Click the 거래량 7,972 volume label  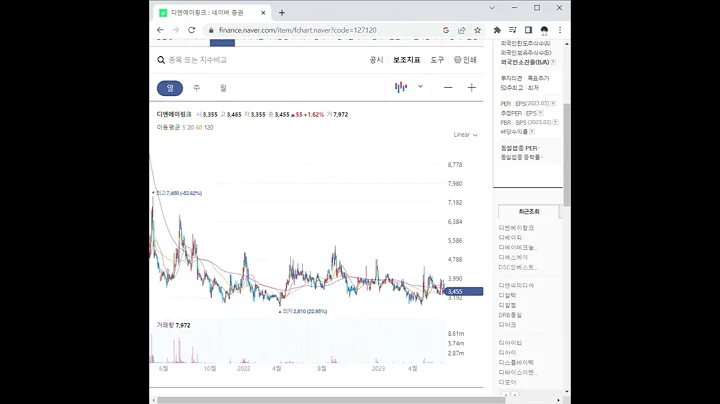click(173, 325)
